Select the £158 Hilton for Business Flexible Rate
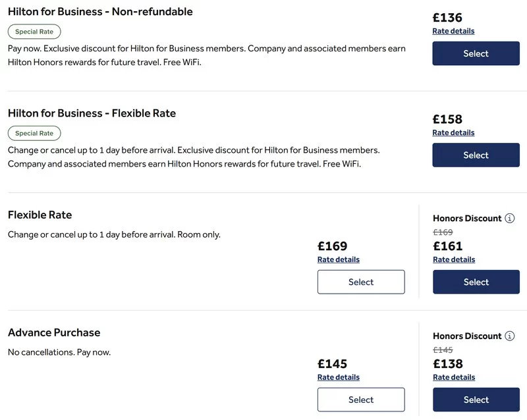Screen dimensions: 527x420 (476, 155)
